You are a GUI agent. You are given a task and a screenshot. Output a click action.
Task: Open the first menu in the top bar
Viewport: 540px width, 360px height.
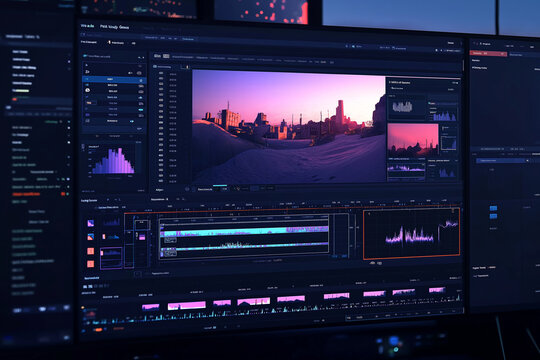tap(87, 26)
